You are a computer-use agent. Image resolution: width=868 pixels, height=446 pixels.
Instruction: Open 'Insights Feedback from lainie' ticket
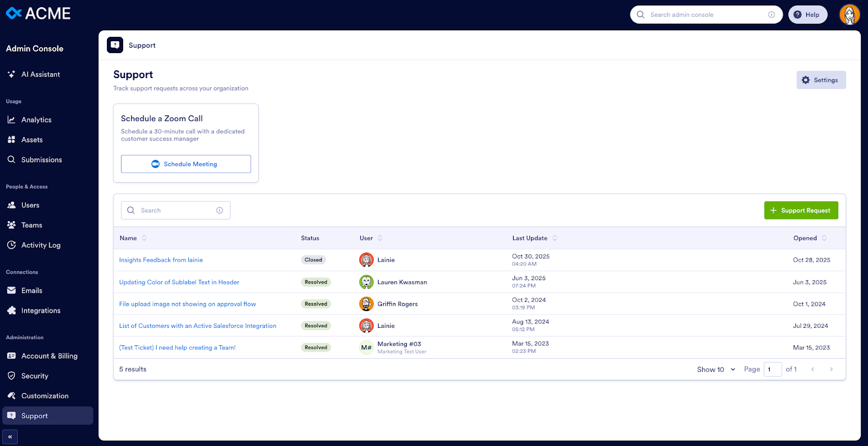(161, 260)
